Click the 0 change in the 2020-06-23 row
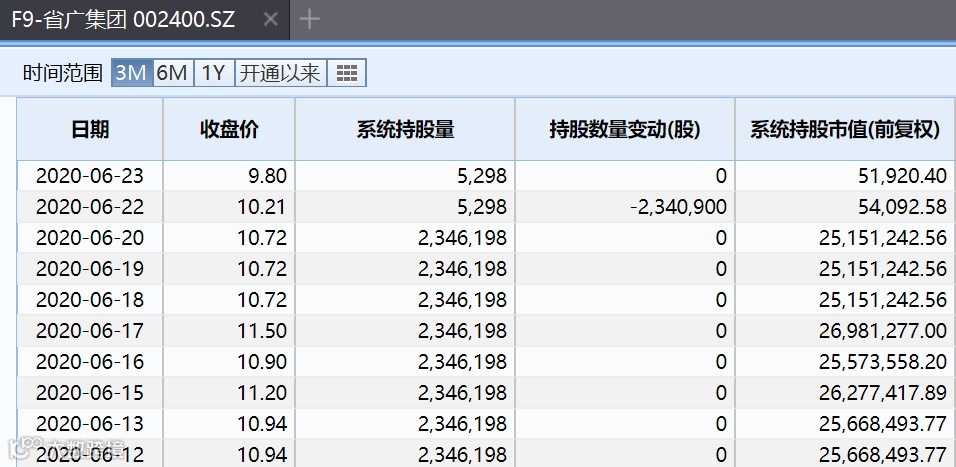This screenshot has height=467, width=956. coord(721,176)
